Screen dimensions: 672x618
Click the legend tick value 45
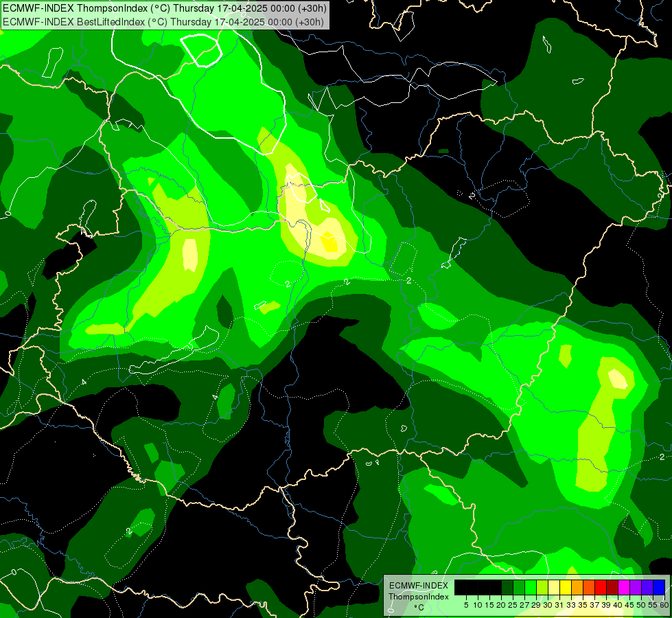(x=629, y=605)
